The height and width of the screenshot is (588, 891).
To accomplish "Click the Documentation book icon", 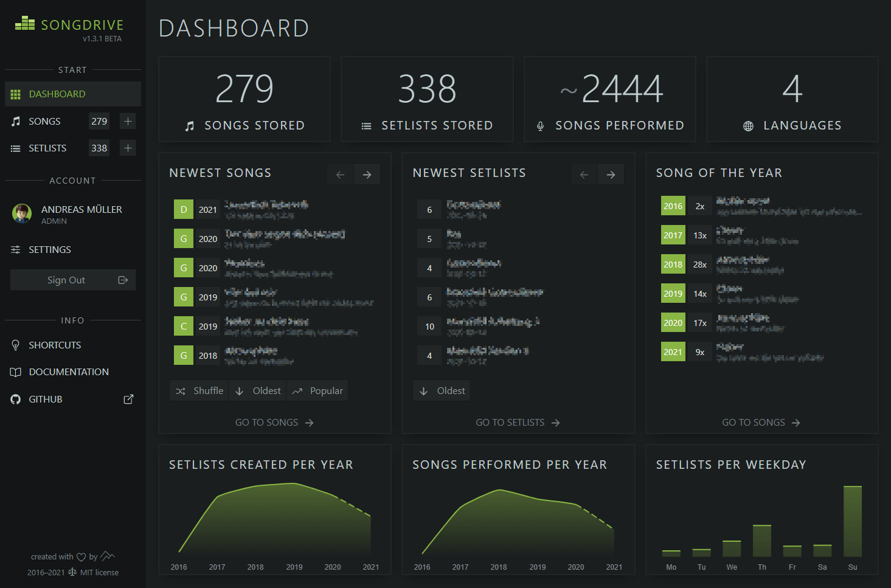I will [x=16, y=372].
